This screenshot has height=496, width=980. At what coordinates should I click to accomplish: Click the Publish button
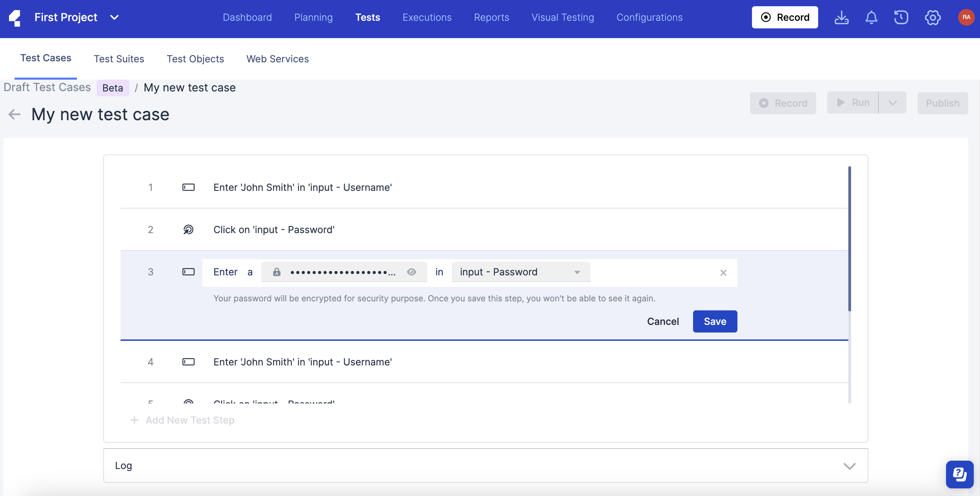pos(942,104)
